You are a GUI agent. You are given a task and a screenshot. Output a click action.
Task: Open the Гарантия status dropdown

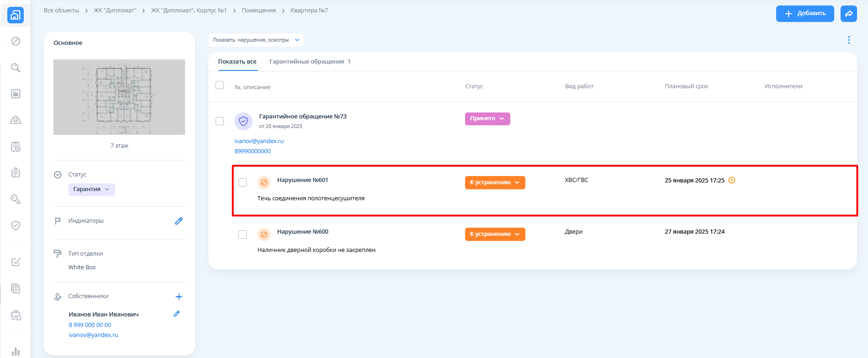pyautogui.click(x=91, y=189)
